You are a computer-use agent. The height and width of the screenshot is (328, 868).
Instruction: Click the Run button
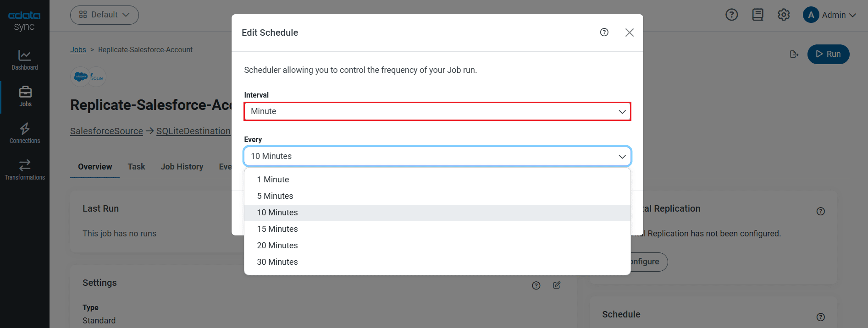point(828,54)
